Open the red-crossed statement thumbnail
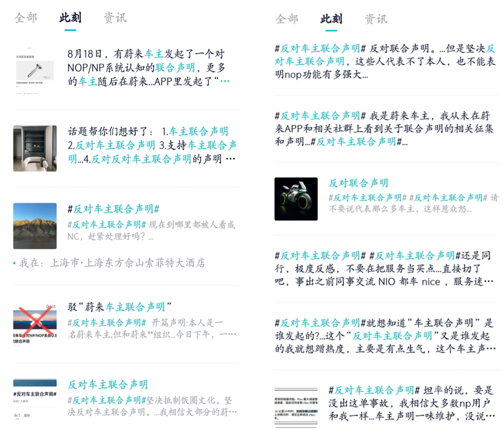 tap(34, 324)
